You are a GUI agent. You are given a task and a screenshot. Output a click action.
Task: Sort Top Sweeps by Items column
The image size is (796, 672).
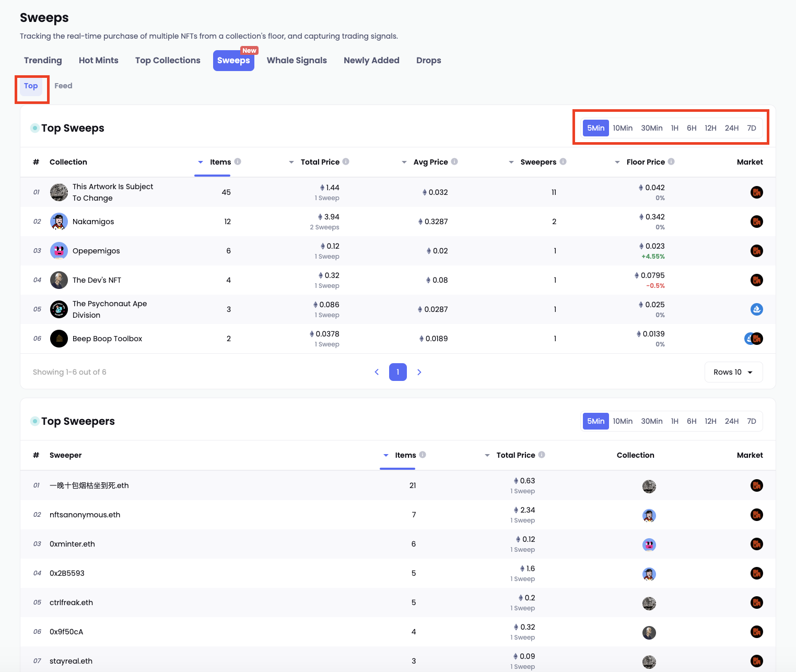pos(215,162)
